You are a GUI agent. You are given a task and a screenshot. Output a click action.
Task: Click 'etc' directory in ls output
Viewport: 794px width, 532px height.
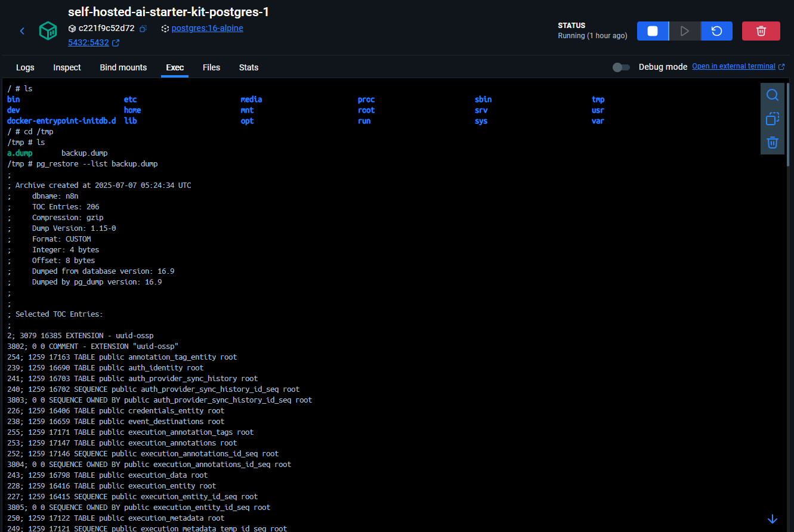click(130, 100)
